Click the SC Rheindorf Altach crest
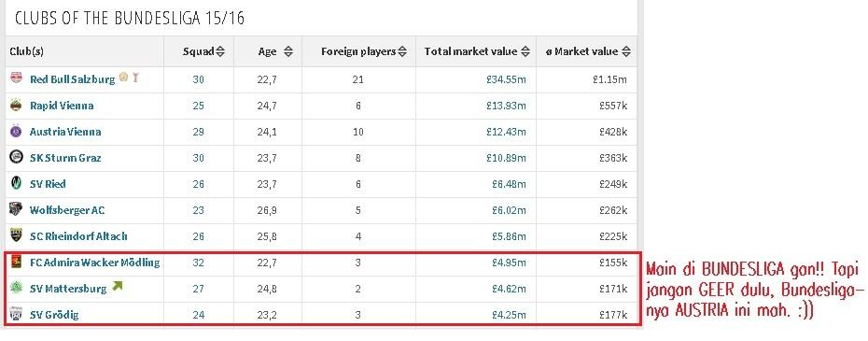 [16, 235]
